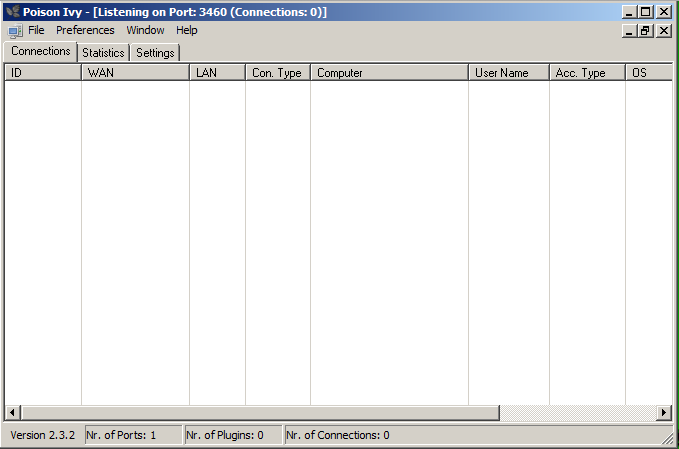The width and height of the screenshot is (679, 449).
Task: Click the horizontal scrollbar left arrow
Action: pos(13,413)
